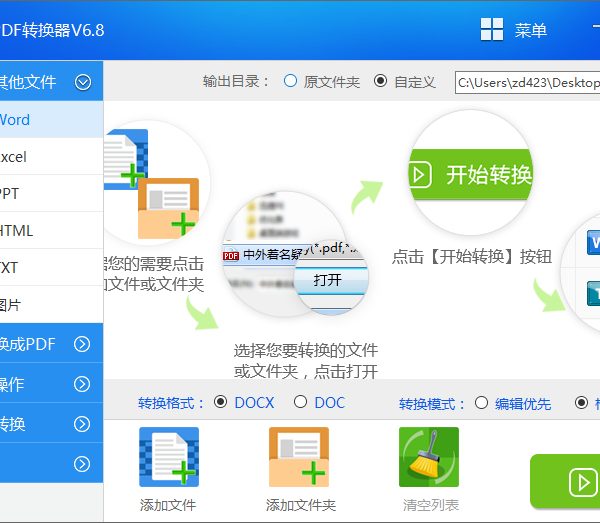Click the output directory path field
Viewport: 600px width, 523px height.
[526, 82]
